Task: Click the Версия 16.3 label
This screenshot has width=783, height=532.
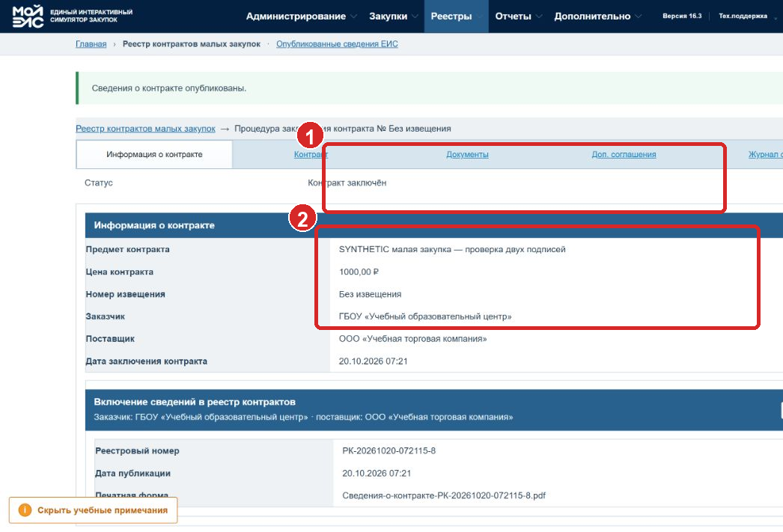Action: [x=682, y=16]
